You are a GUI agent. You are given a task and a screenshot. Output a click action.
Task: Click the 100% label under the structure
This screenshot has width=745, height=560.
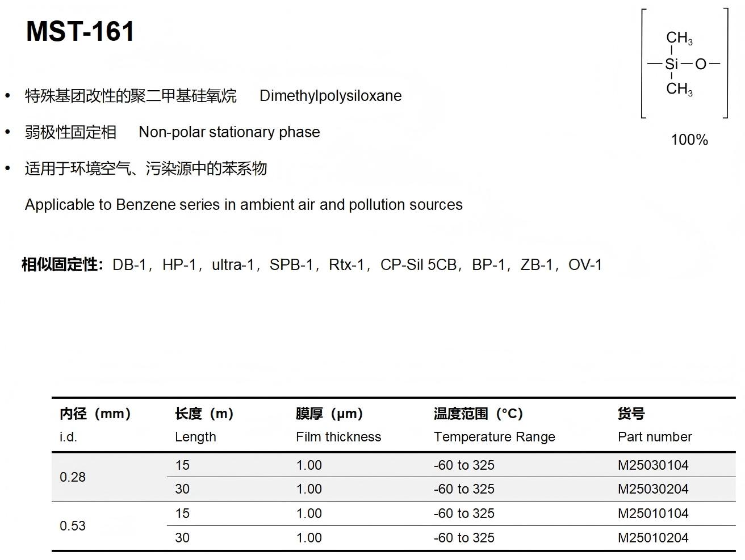tap(689, 140)
